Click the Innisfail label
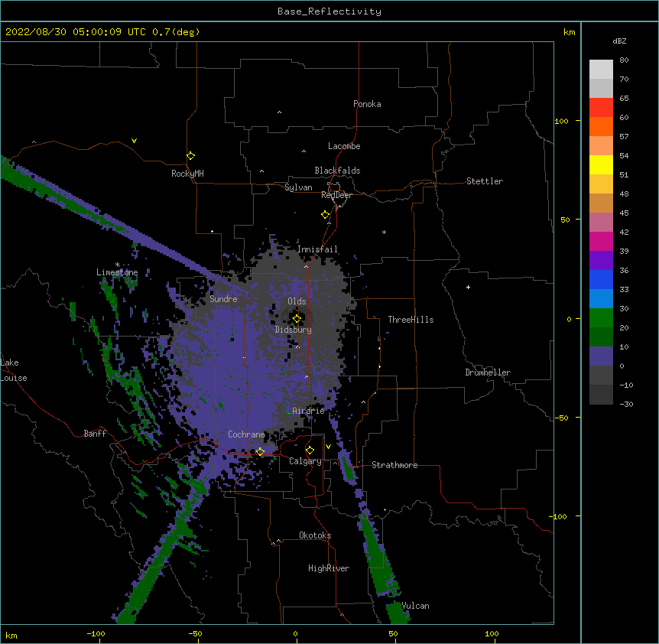 (317, 249)
